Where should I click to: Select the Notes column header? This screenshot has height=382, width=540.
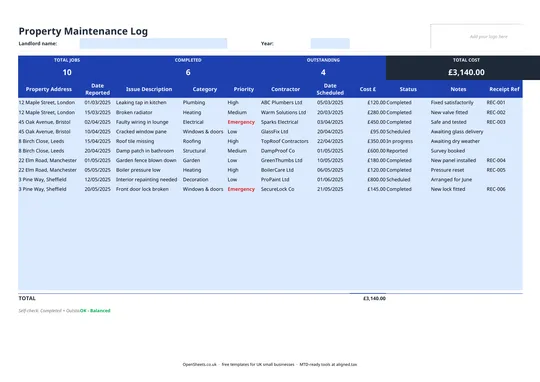(458, 89)
